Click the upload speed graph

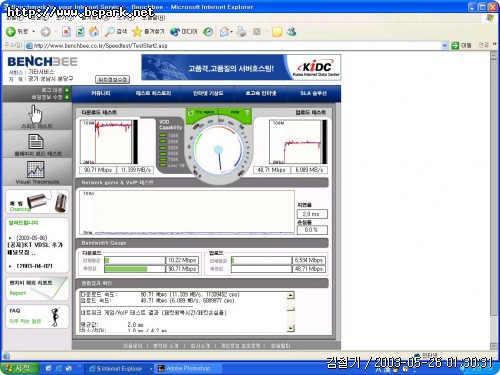click(x=298, y=142)
